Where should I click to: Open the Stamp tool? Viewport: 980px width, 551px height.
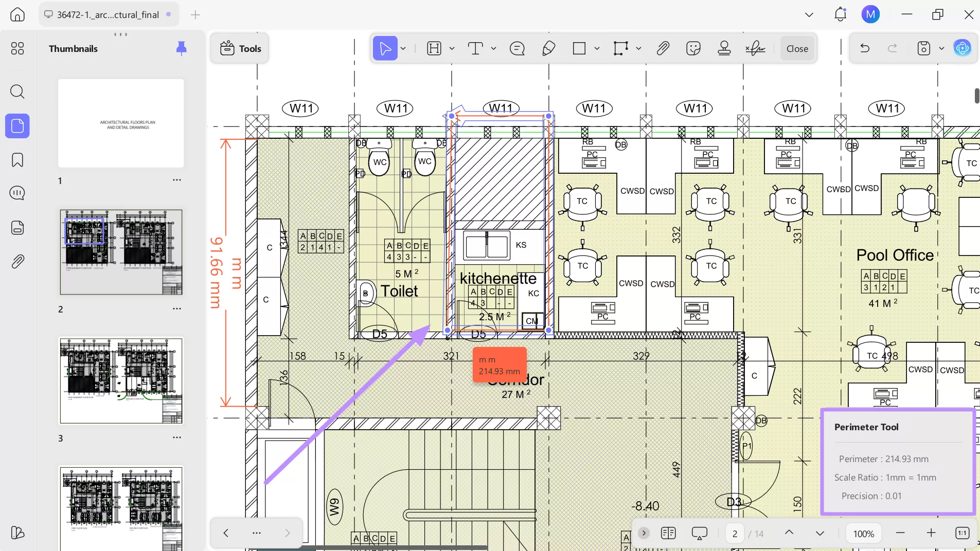[724, 48]
